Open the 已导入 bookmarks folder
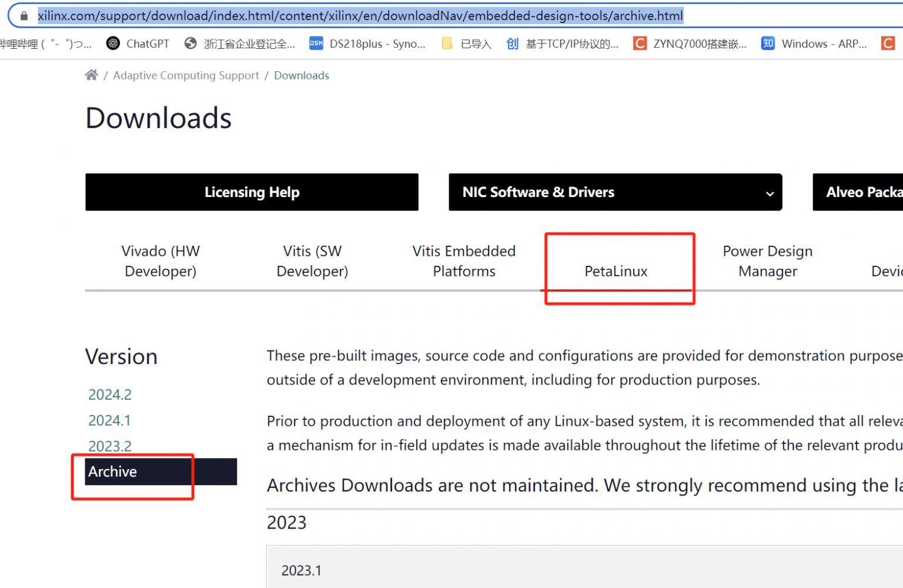Image resolution: width=903 pixels, height=588 pixels. click(466, 44)
